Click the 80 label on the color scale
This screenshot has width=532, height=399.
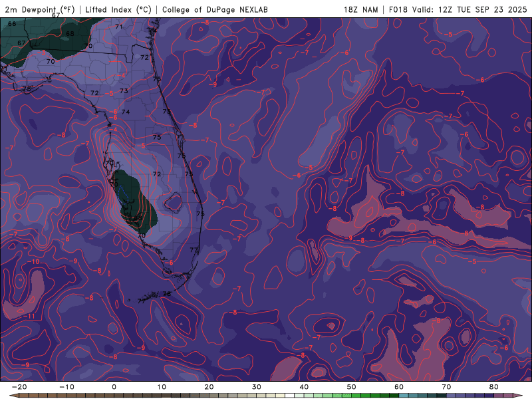pyautogui.click(x=494, y=387)
